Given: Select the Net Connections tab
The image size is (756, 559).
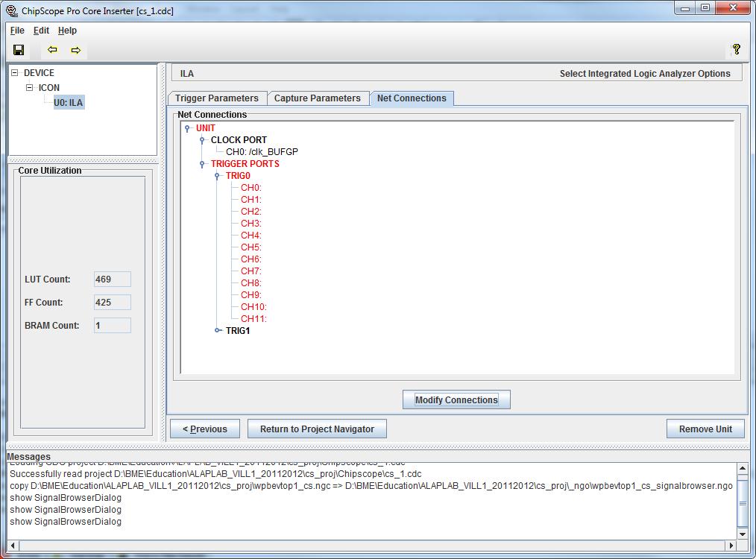Looking at the screenshot, I should (x=412, y=98).
